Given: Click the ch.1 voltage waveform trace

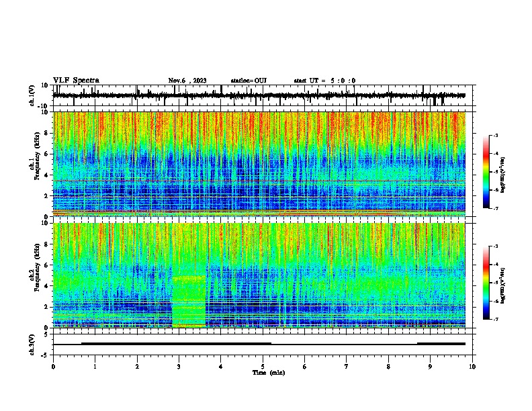Looking at the screenshot, I should [259, 95].
